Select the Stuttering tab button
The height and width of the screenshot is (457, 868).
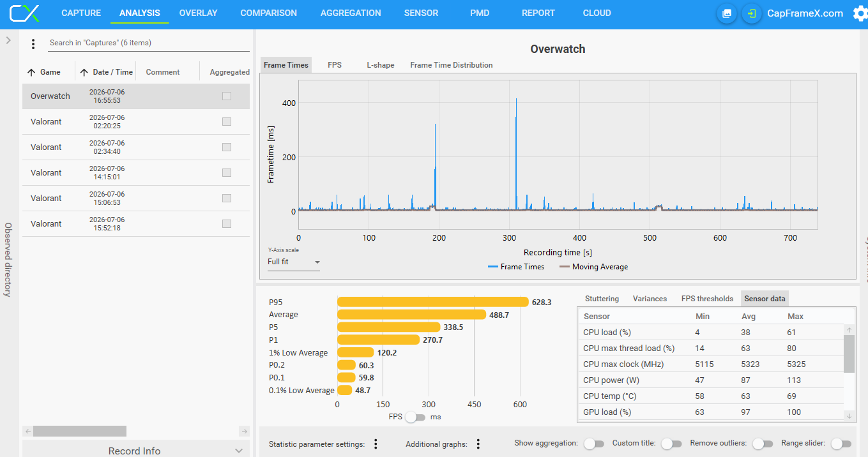602,299
